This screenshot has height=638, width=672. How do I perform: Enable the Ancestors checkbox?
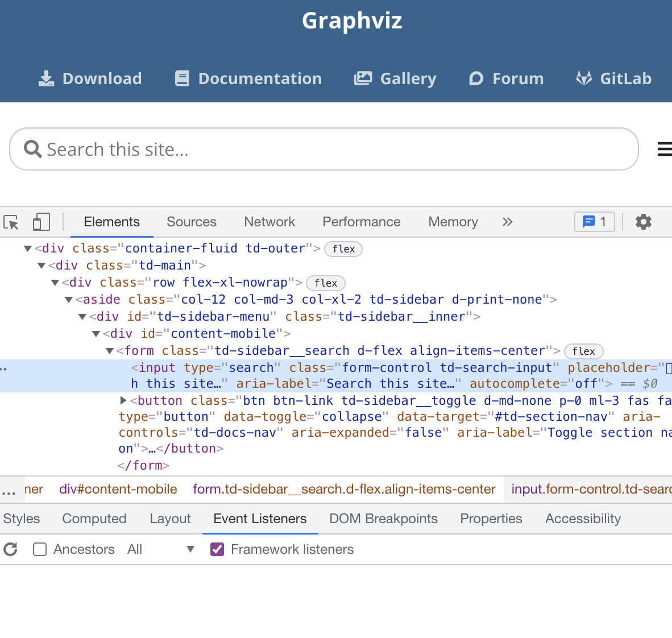[40, 549]
